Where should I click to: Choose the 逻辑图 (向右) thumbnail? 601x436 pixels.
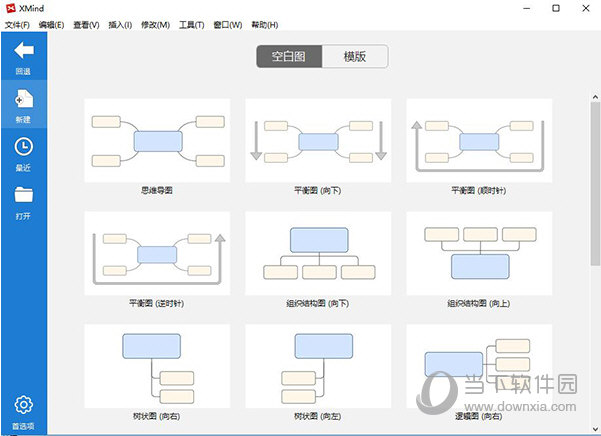pyautogui.click(x=479, y=366)
